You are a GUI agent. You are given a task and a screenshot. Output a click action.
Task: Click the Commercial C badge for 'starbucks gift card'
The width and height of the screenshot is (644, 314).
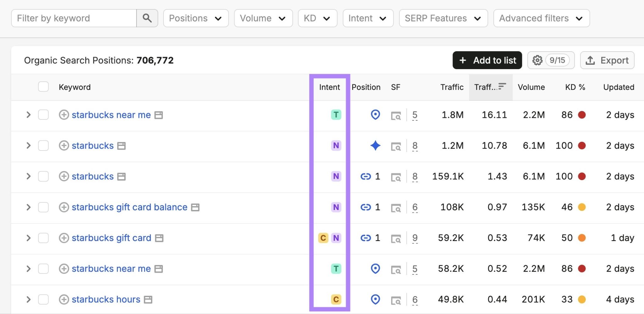(323, 238)
